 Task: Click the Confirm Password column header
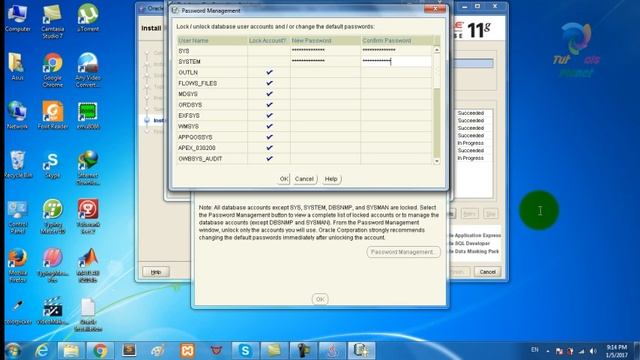(x=397, y=40)
